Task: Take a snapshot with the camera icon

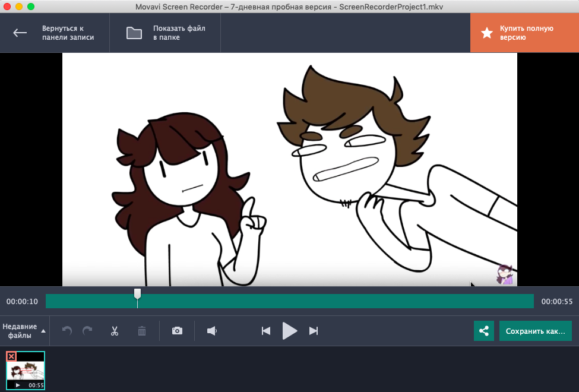Action: tap(177, 331)
